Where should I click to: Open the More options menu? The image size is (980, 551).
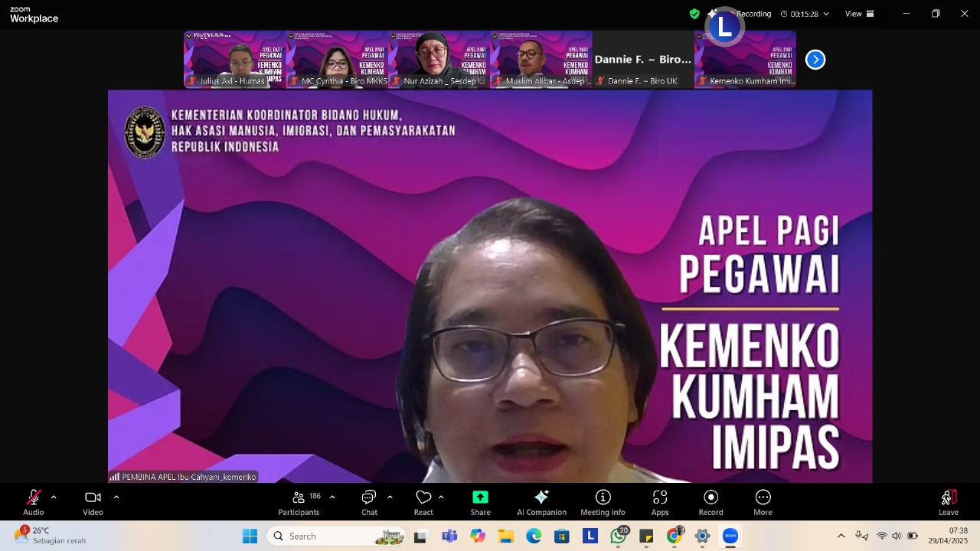coord(763,501)
